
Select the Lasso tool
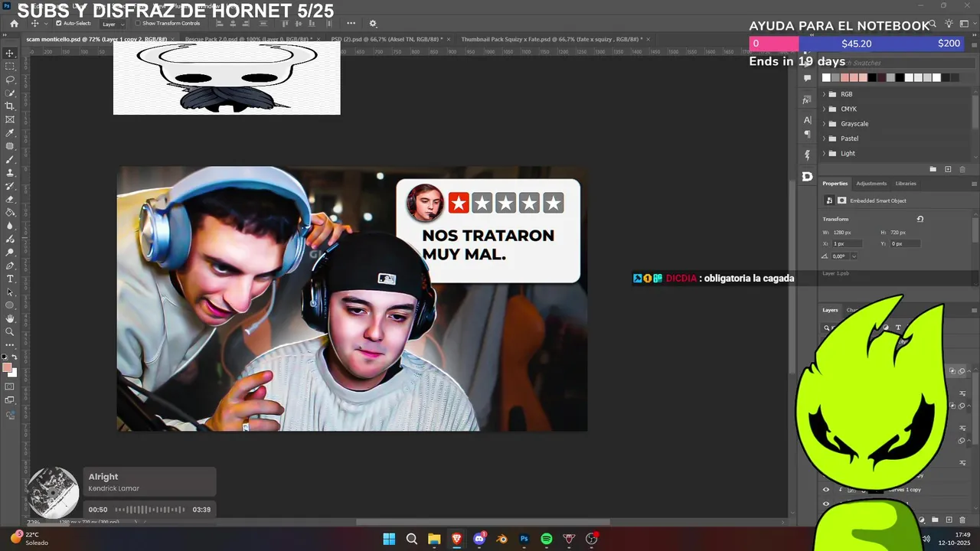(10, 80)
